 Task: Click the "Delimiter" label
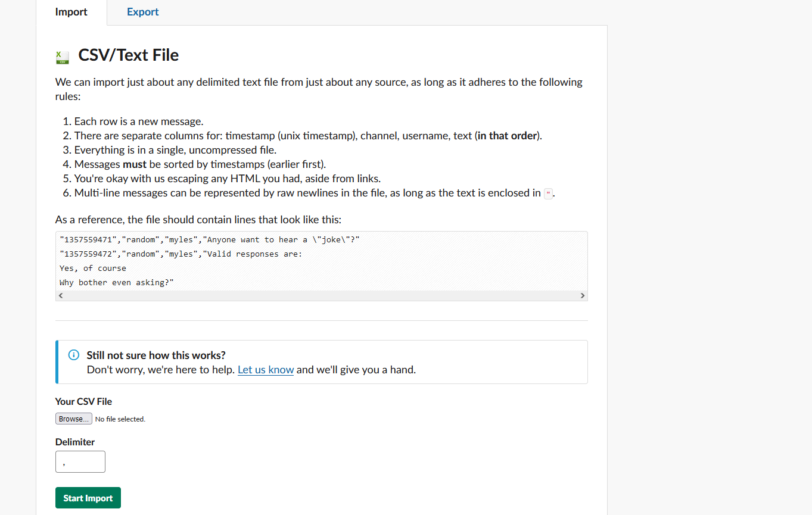pos(75,442)
